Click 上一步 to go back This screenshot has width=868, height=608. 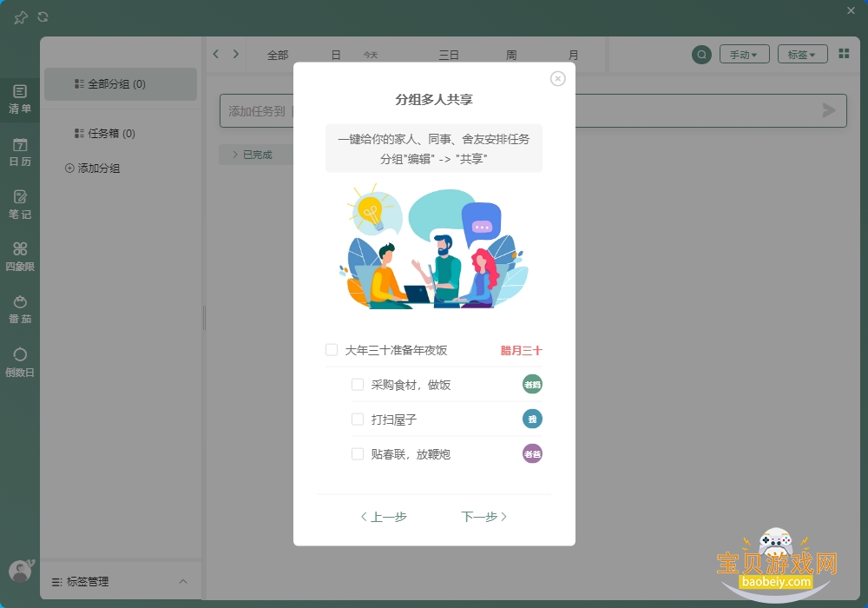[384, 517]
